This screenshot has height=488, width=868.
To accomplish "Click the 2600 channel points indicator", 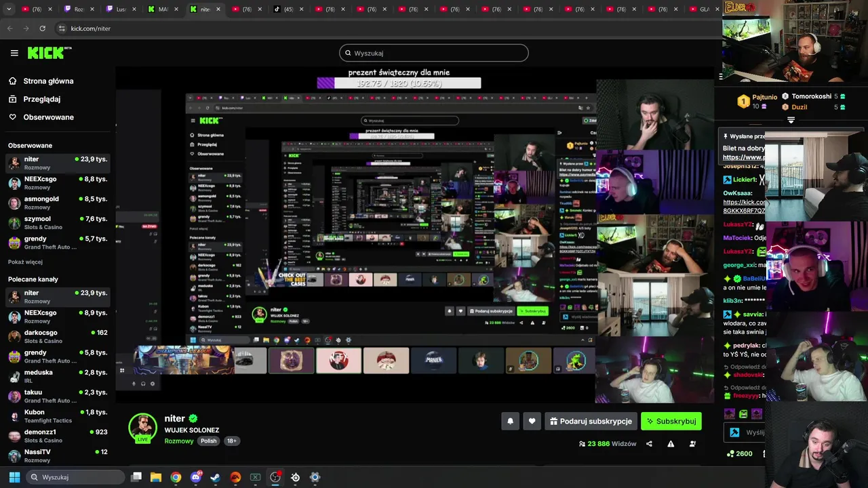I will coord(740,453).
